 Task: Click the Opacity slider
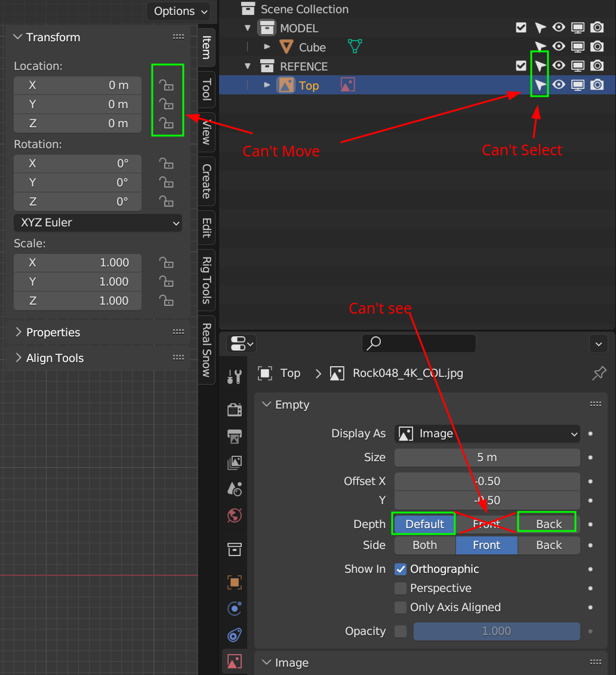496,631
